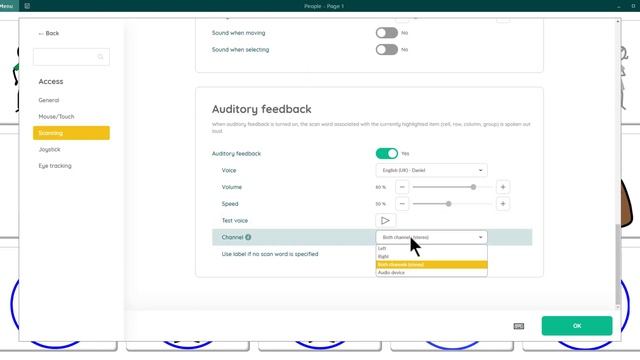Click the on-screen keyboard icon

pyautogui.click(x=518, y=326)
